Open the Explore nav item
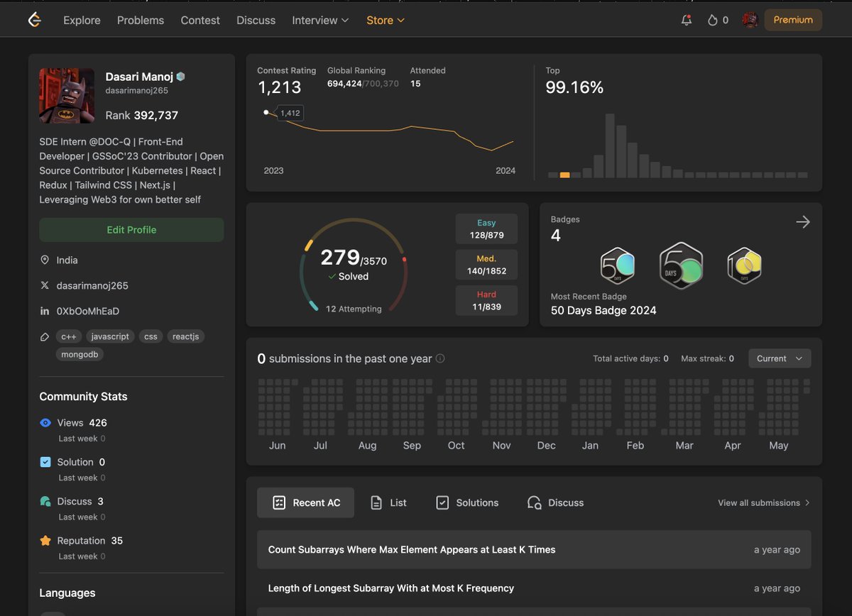Viewport: 852px width, 616px height. click(82, 20)
